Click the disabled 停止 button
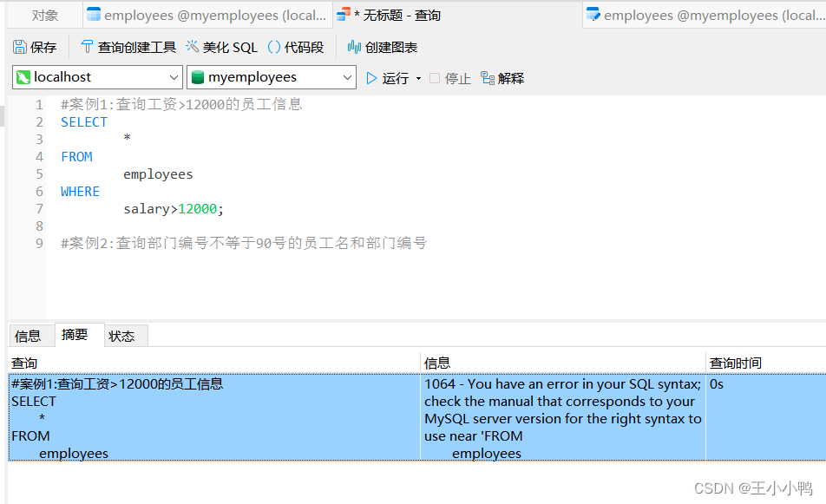 450,78
